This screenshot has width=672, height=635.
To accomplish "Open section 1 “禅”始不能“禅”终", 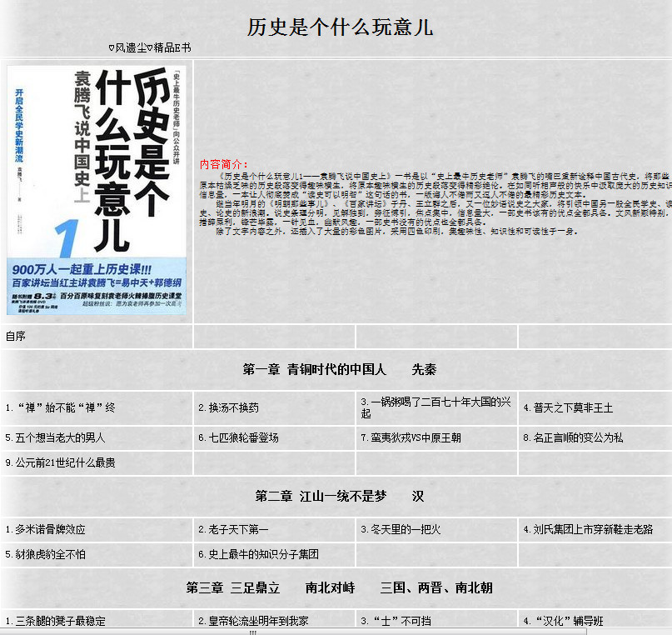I will point(61,407).
